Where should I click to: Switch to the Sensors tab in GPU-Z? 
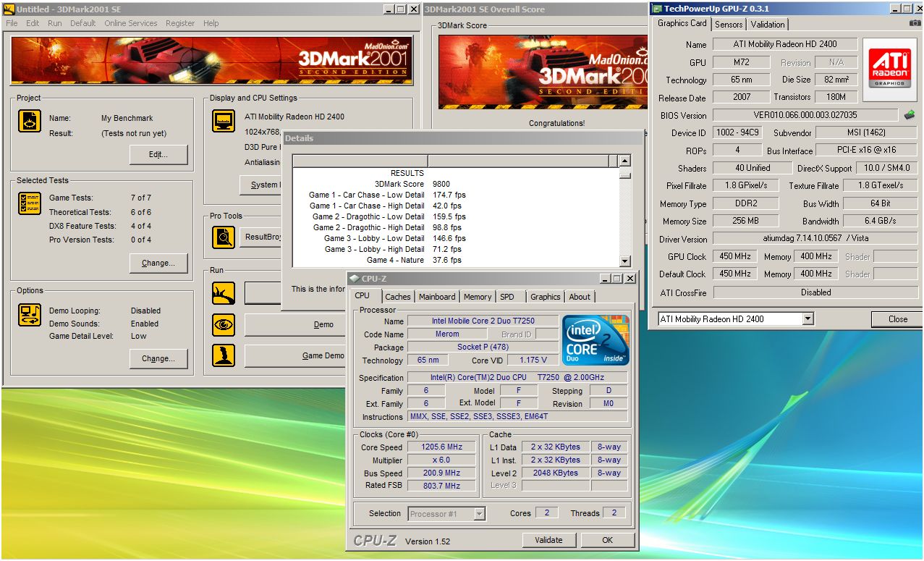[x=729, y=25]
